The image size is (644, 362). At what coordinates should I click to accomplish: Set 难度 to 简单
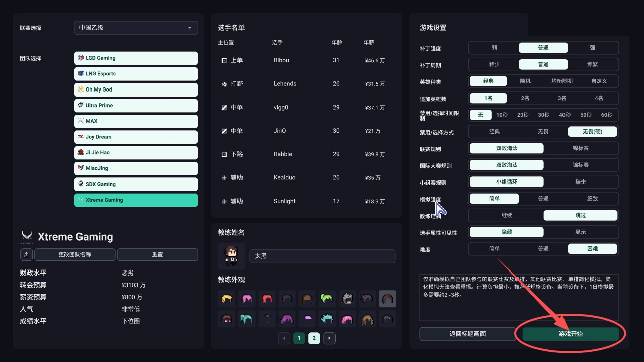pyautogui.click(x=494, y=248)
